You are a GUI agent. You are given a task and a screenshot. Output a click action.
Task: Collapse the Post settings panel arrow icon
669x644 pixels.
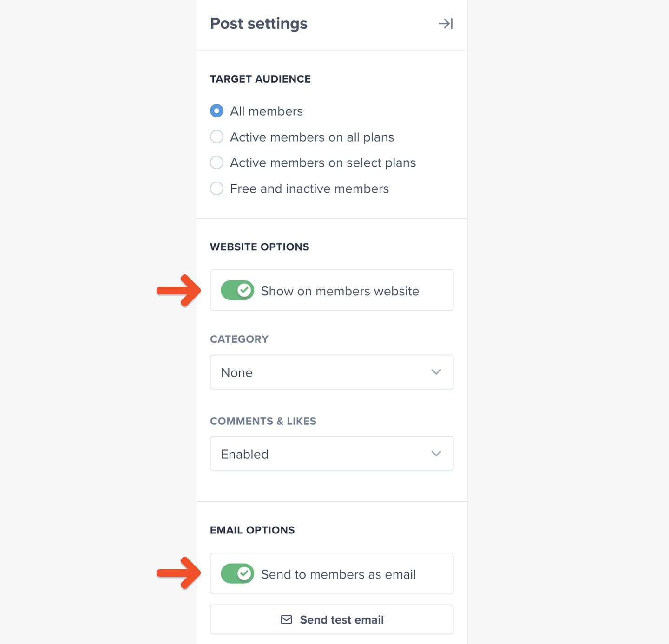pos(445,24)
